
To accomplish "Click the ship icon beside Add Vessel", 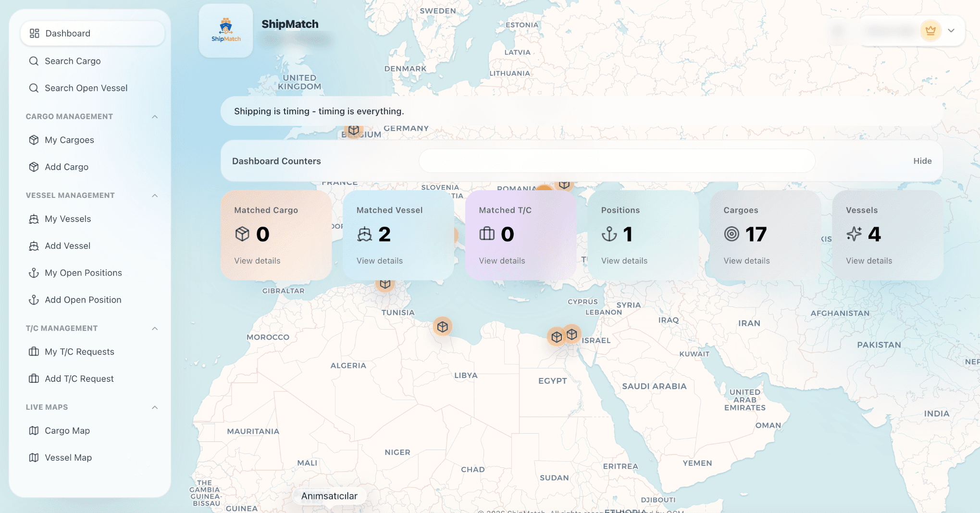I will click(x=33, y=245).
